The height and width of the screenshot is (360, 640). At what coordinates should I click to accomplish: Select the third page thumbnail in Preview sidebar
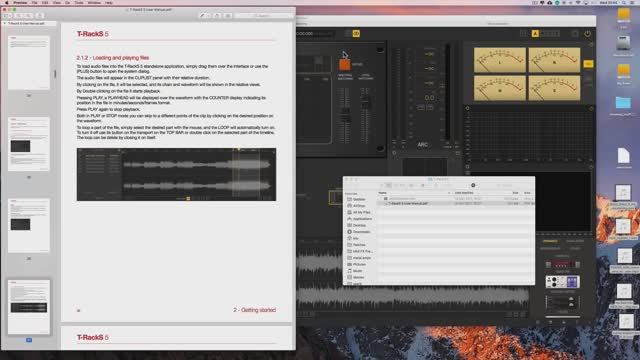coord(29,225)
